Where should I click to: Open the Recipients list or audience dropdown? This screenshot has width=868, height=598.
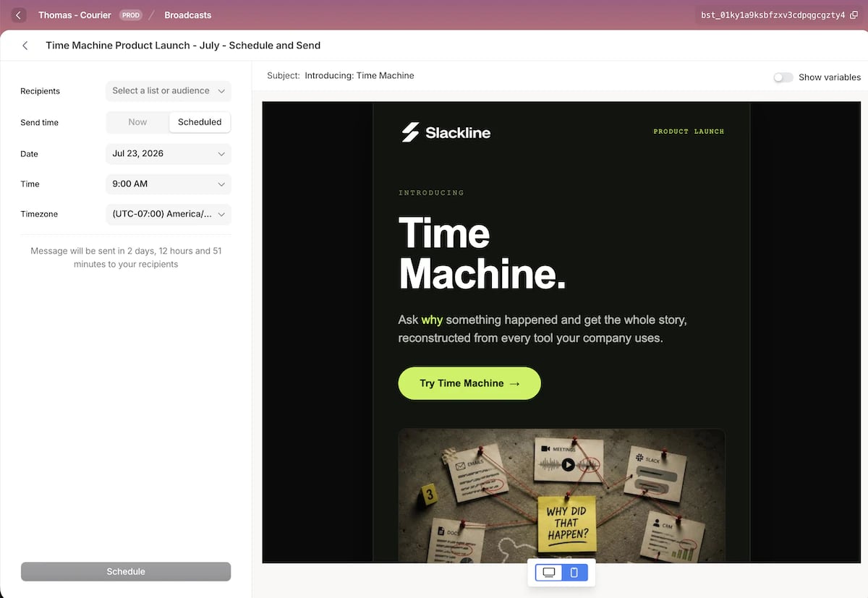[169, 91]
